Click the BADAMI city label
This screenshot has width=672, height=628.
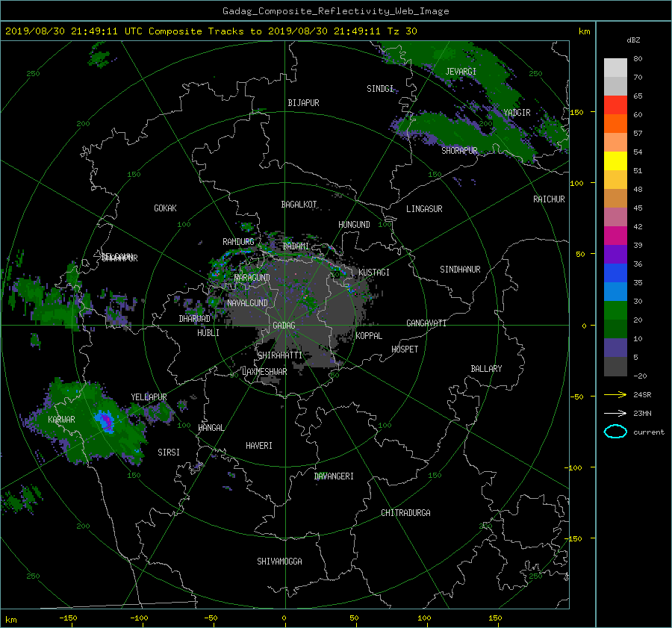tap(296, 246)
